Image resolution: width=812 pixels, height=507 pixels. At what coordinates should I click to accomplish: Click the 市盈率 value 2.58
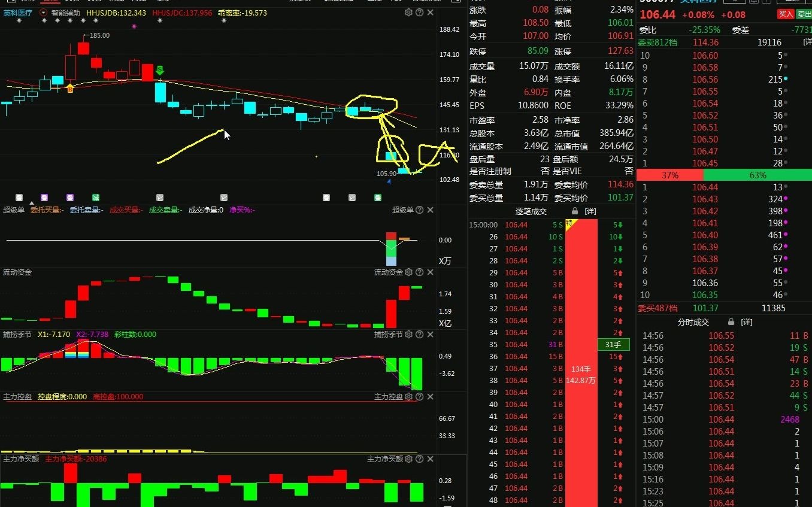click(540, 120)
